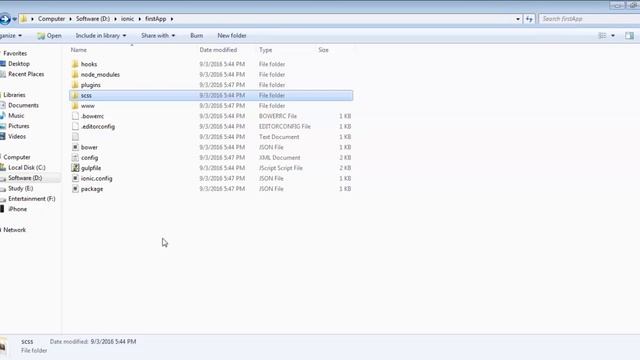Open the Organize menu dropdown
The image size is (640, 360).
[x=11, y=36]
